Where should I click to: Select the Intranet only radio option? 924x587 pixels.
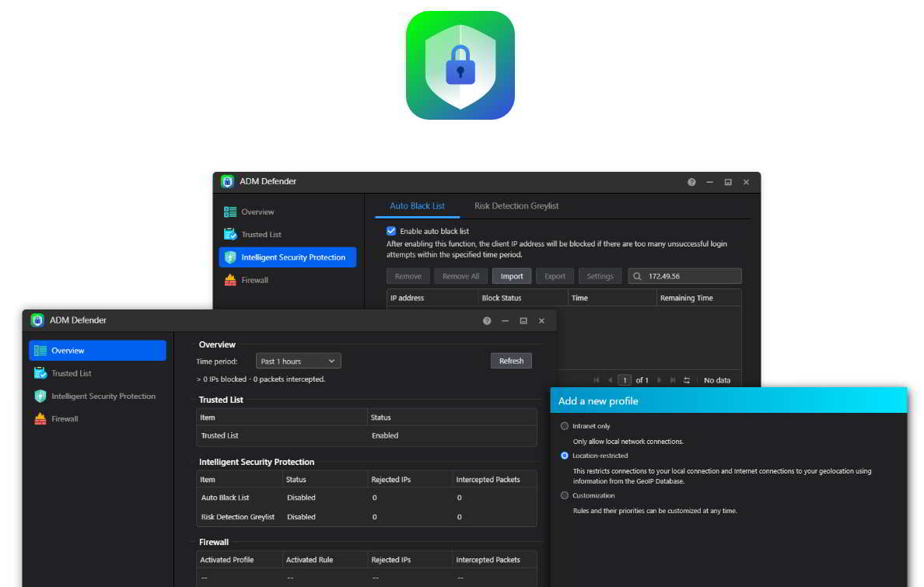coord(565,425)
